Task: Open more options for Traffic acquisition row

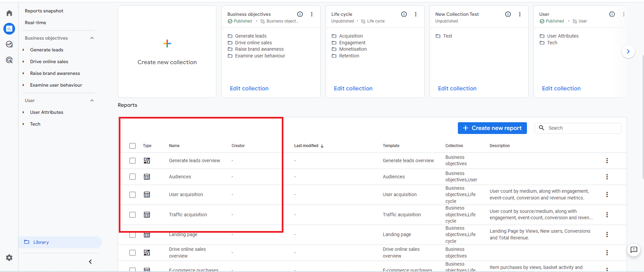Action: [x=607, y=215]
